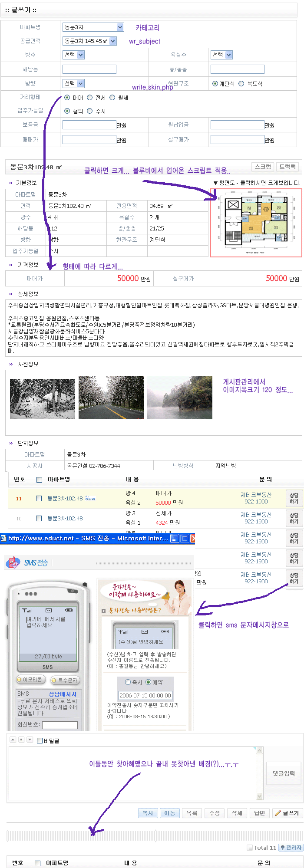Select the 계단식 radio button
The width and height of the screenshot is (304, 868).
215,84
